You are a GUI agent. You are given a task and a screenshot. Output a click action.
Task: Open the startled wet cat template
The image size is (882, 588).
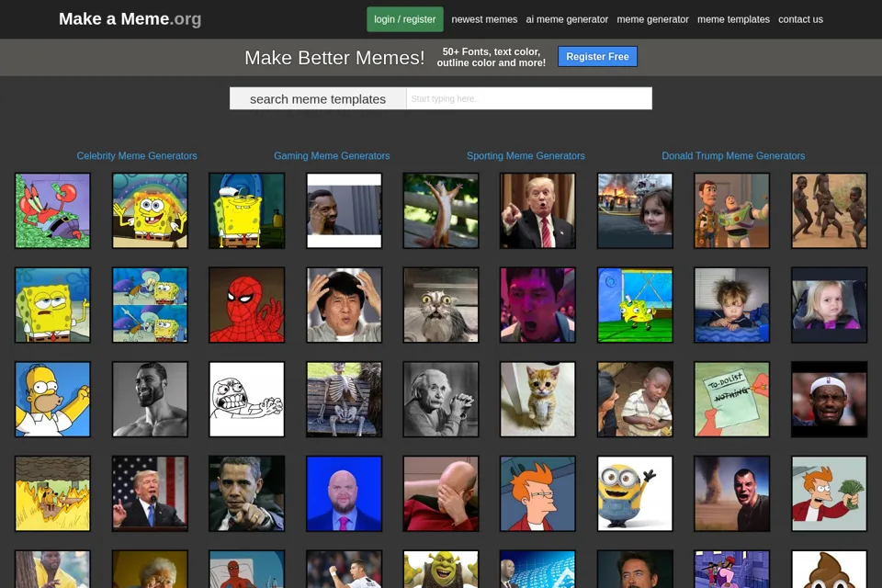441,305
